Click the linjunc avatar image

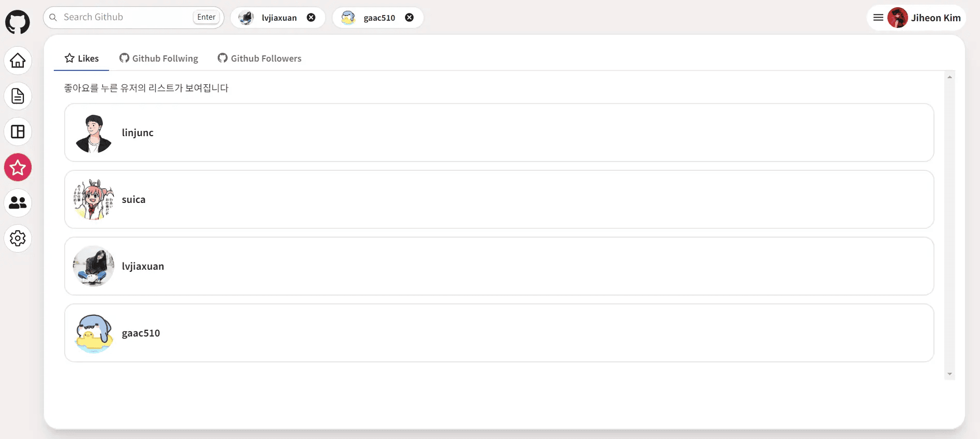tap(94, 133)
